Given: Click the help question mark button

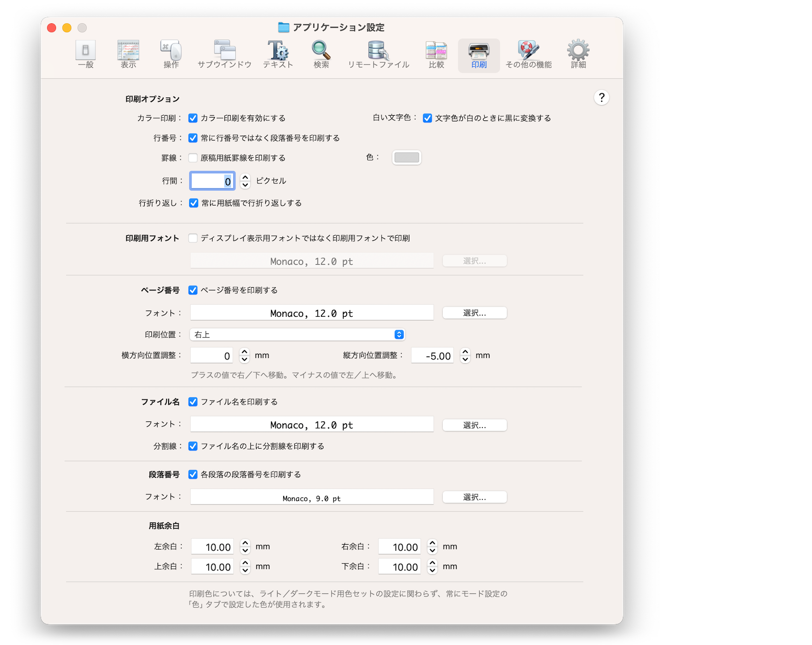Looking at the screenshot, I should click(601, 97).
